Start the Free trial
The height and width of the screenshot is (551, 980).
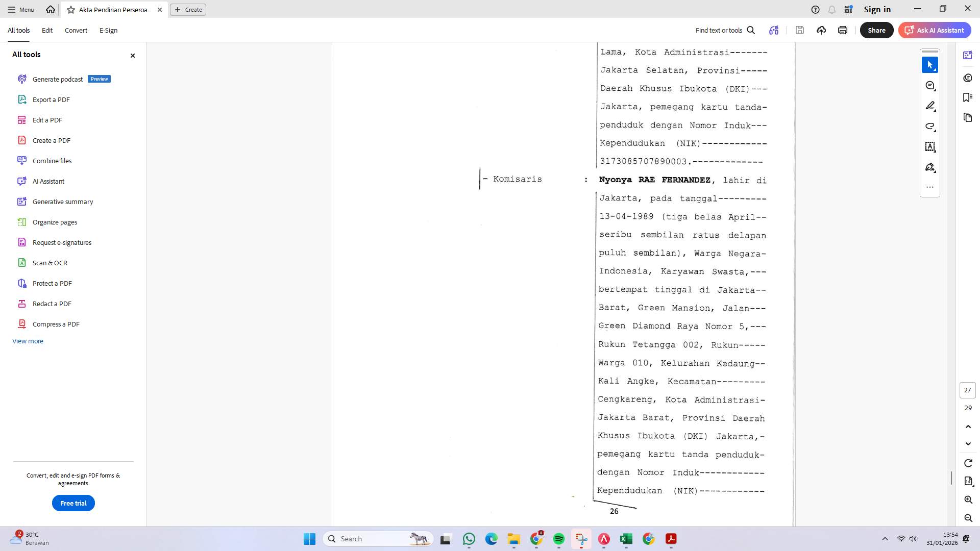click(73, 503)
